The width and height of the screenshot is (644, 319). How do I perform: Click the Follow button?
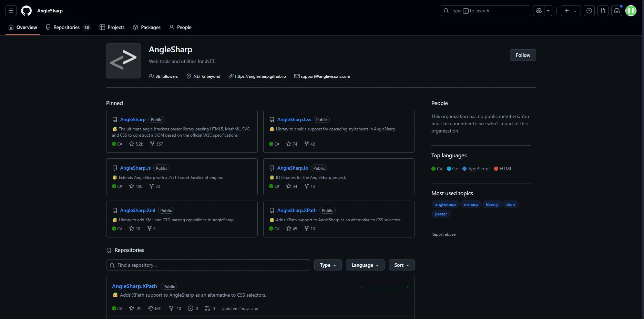[x=523, y=55]
